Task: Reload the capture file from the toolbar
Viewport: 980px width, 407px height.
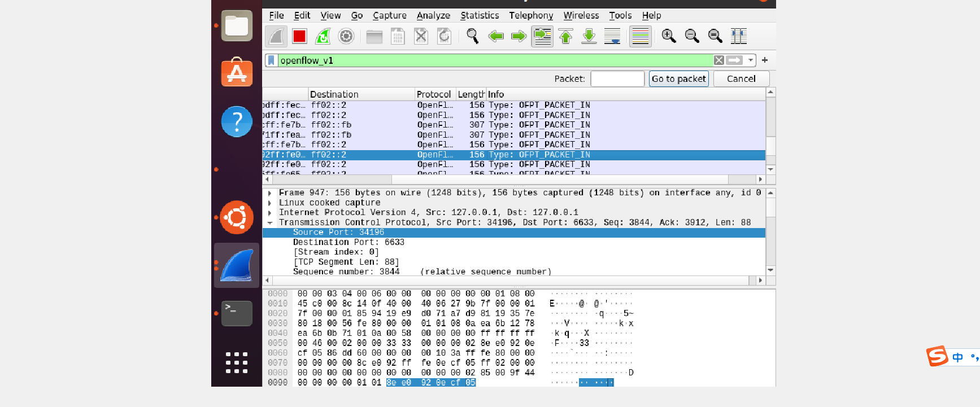Action: pyautogui.click(x=445, y=37)
